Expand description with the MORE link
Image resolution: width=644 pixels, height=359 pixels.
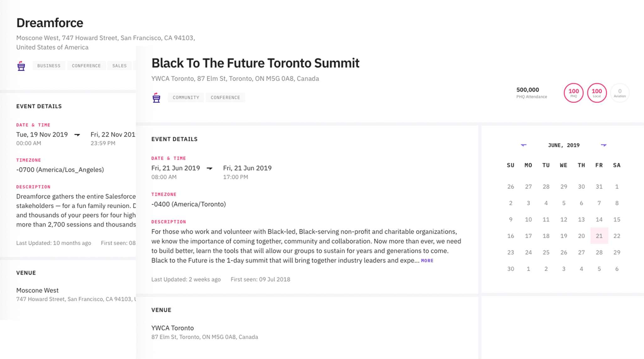pyautogui.click(x=427, y=261)
